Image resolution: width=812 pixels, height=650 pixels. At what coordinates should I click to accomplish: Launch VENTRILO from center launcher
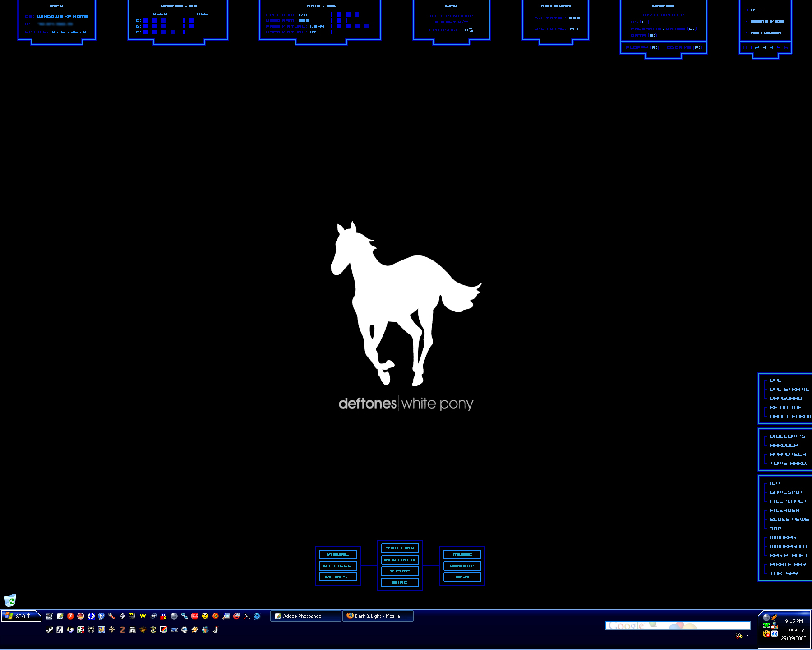click(x=400, y=560)
